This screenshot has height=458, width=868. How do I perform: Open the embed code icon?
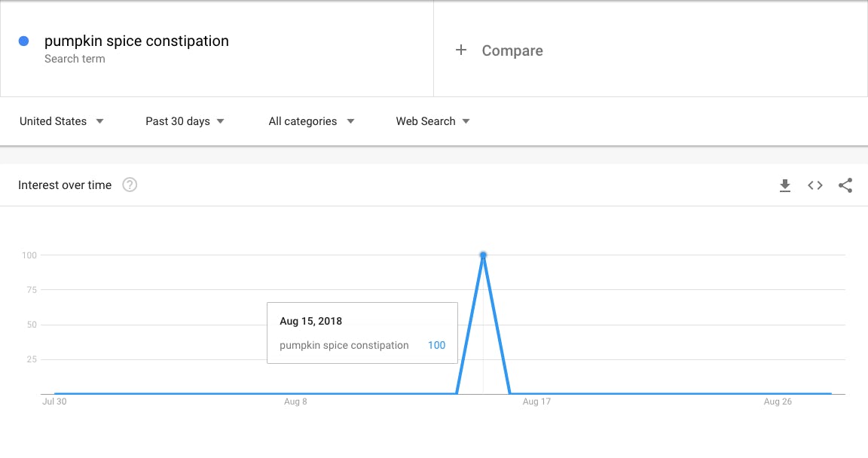tap(815, 185)
